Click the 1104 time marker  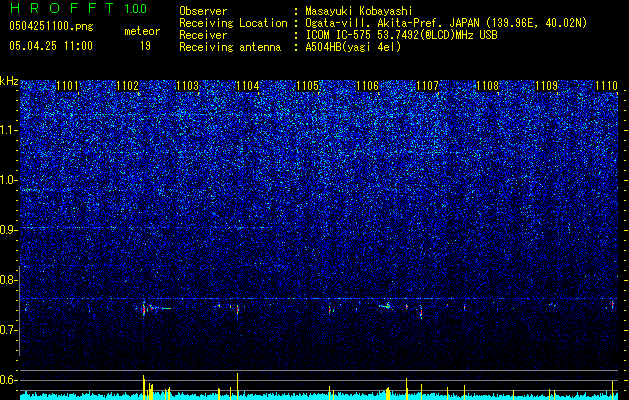tap(248, 86)
